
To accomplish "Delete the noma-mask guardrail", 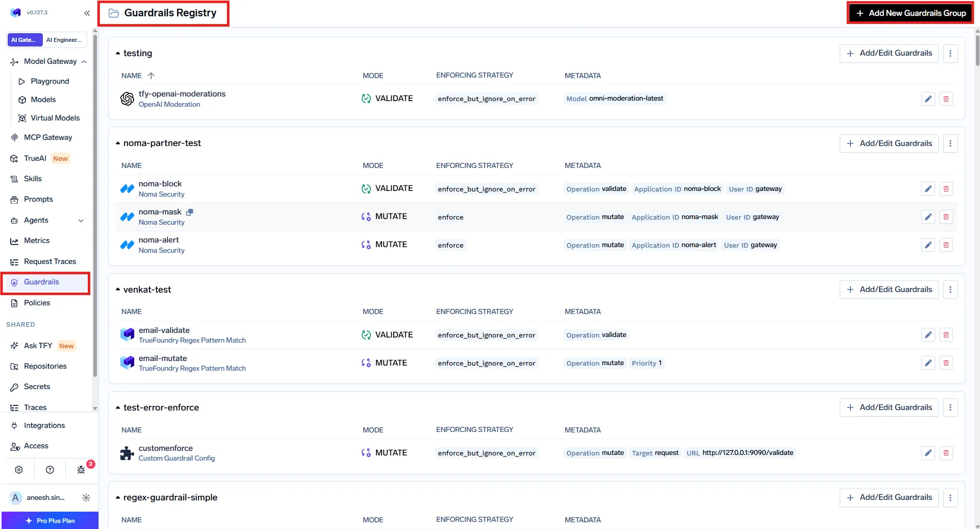I will (946, 217).
